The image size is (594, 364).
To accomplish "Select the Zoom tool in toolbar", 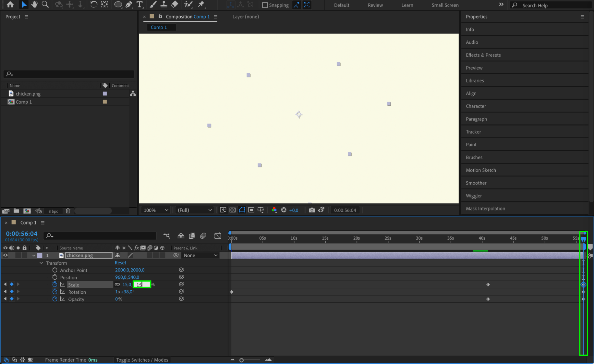I will [x=45, y=4].
